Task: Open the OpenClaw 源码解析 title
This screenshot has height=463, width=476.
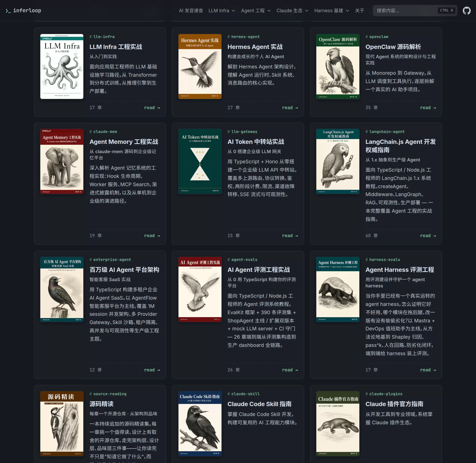Action: pyautogui.click(x=393, y=47)
